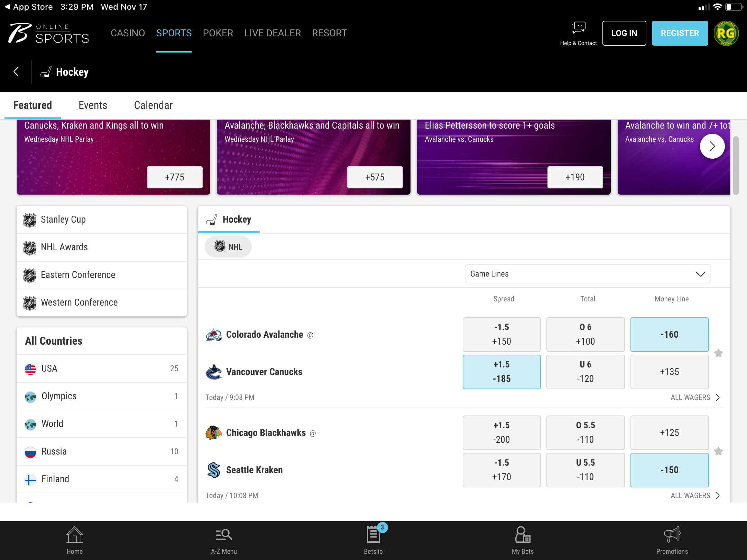747x560 pixels.
Task: Favorite the Blackhawks vs Kraken game star
Action: 719,451
